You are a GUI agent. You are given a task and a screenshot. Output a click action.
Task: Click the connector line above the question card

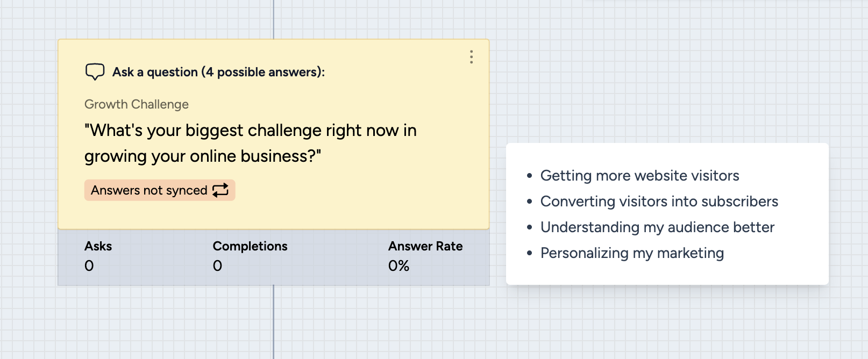click(x=274, y=19)
